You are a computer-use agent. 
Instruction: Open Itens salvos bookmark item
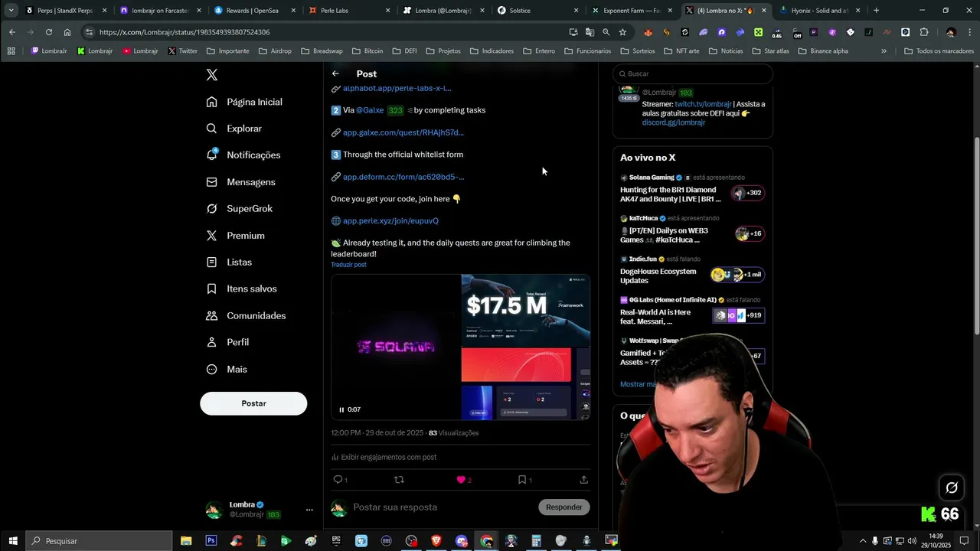[241, 289]
